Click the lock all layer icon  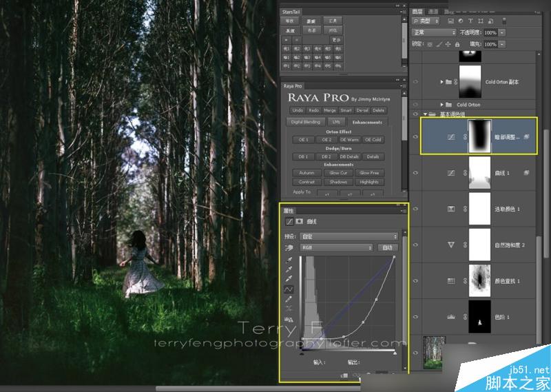(457, 44)
